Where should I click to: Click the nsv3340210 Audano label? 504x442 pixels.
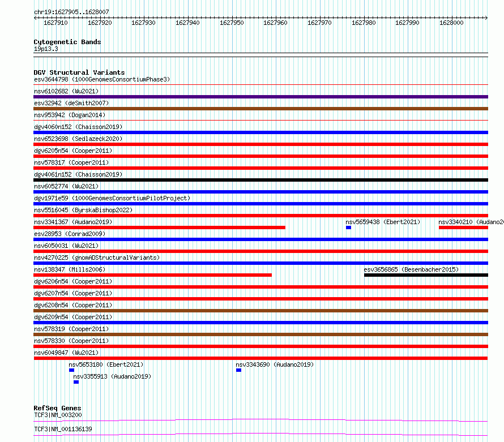tap(471, 222)
